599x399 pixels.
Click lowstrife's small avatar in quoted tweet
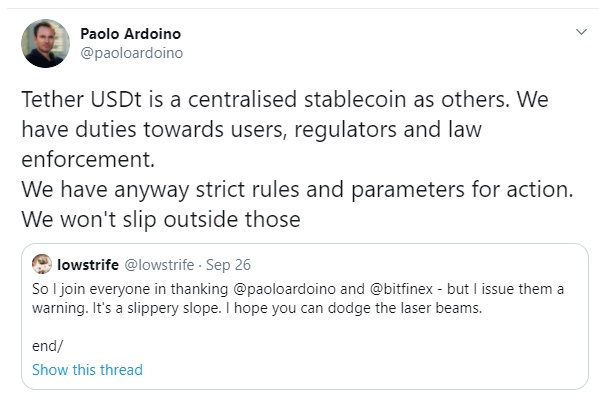[42, 264]
